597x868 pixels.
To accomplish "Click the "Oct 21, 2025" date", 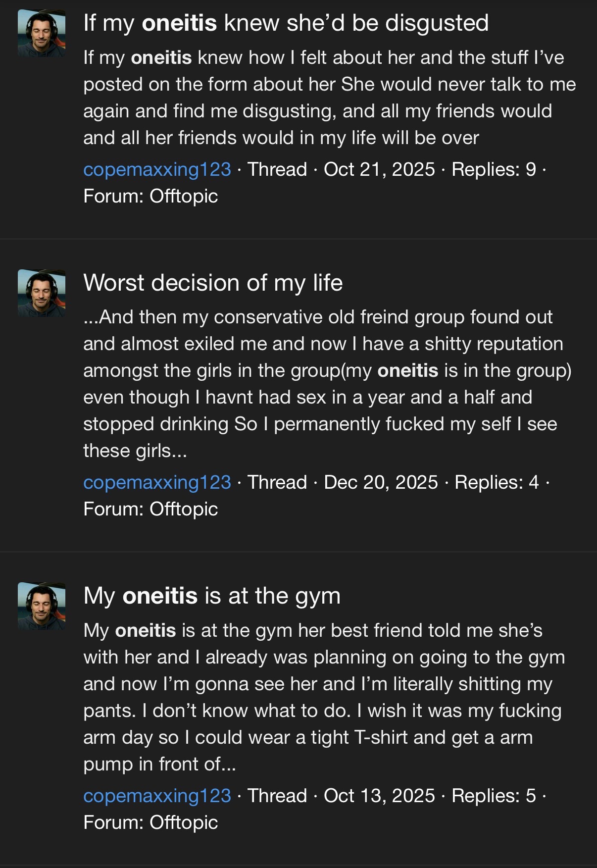I will coord(379,169).
